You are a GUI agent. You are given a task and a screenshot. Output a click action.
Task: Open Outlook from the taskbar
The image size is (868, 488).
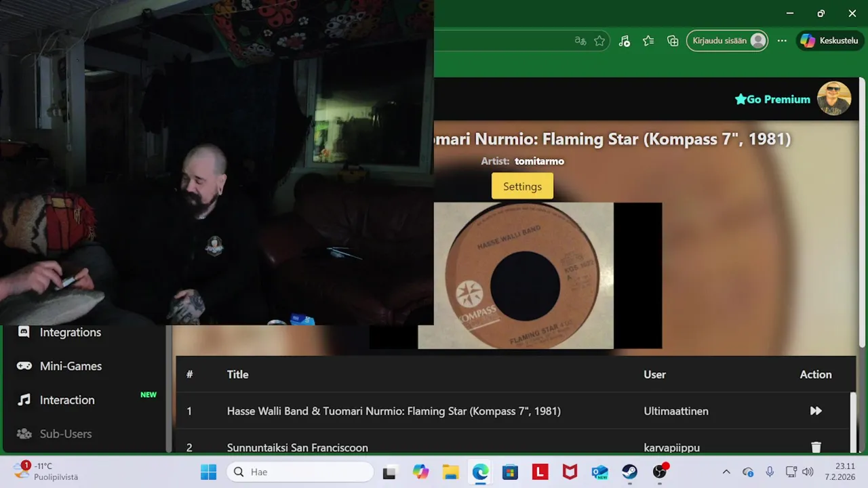pyautogui.click(x=599, y=472)
